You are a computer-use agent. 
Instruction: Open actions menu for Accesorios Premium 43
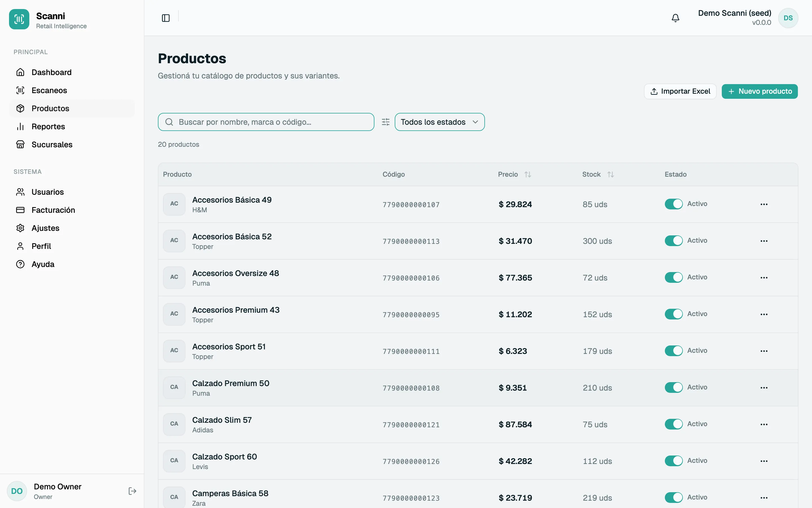[x=764, y=314]
